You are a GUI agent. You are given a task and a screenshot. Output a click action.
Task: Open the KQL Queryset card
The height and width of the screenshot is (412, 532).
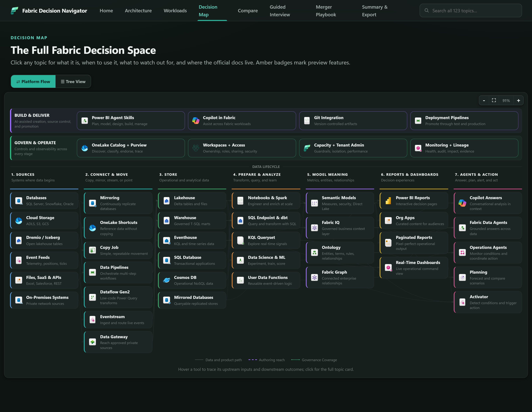pos(266,240)
